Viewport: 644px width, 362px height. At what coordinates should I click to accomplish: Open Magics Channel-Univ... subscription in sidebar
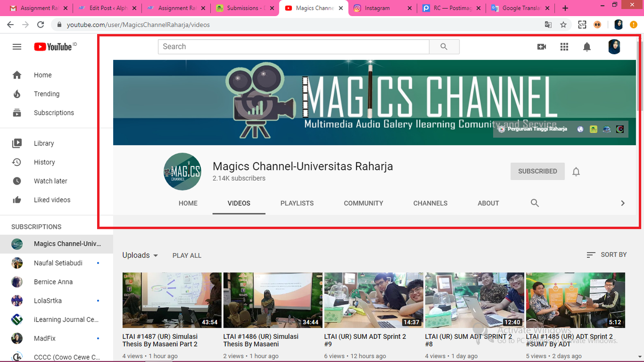click(x=56, y=244)
